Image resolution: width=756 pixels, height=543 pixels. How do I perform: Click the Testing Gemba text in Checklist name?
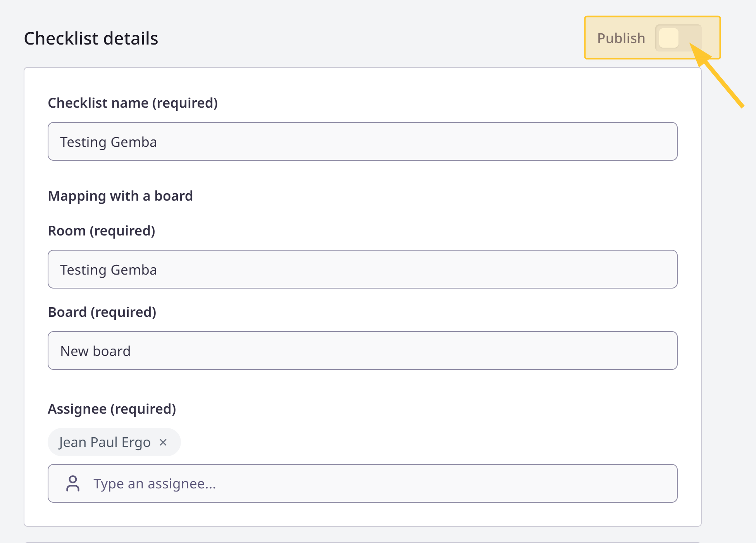(x=108, y=142)
